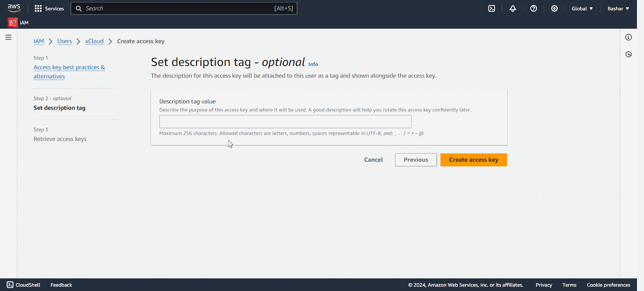Screen dimensions: 644x291
Task: Open the settings gear menu
Action: (x=555, y=8)
